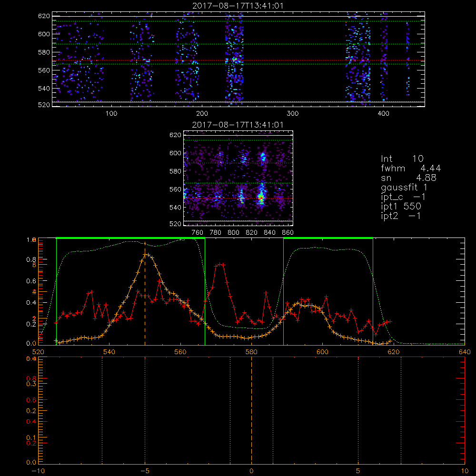This screenshot has width=476, height=476.
Task: Click x-axis label 100 on the wide spectrogram
Action: (111, 114)
